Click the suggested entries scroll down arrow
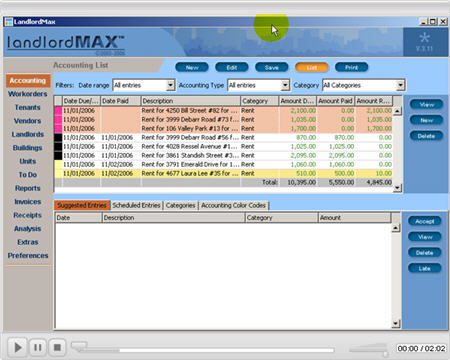This screenshot has height=360, width=450. [x=396, y=323]
